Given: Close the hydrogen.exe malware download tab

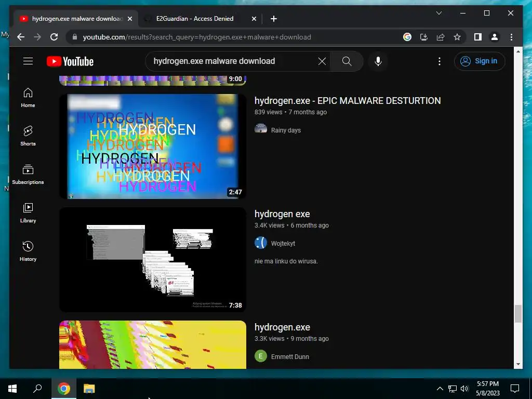Looking at the screenshot, I should pyautogui.click(x=129, y=19).
